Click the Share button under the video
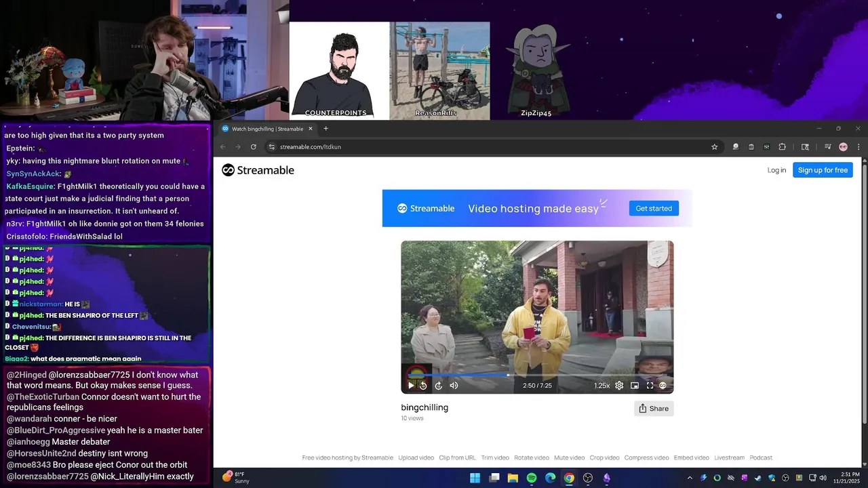The image size is (868, 488). [654, 408]
